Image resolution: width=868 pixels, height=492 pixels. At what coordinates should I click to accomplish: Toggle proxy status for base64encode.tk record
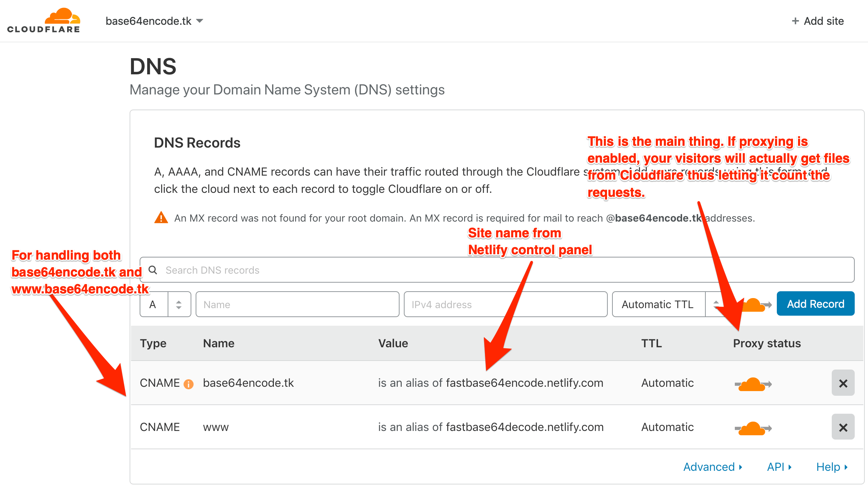click(x=752, y=384)
